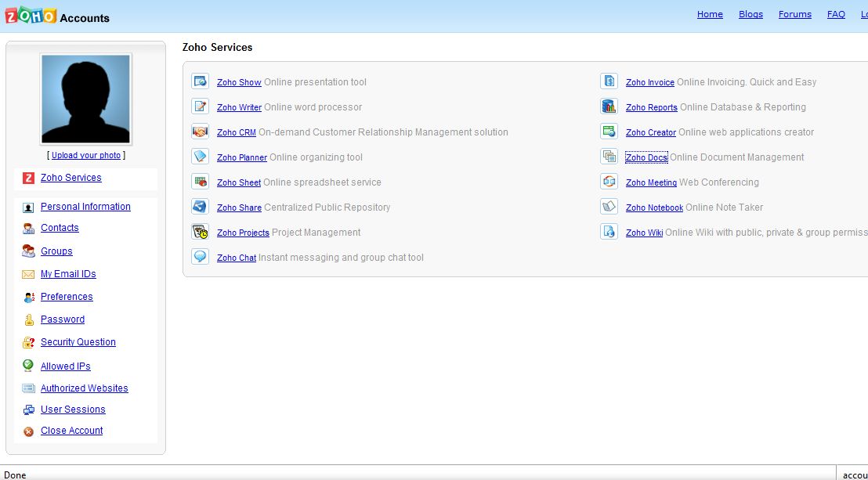Viewport: 868px width, 480px height.
Task: Click the Close Account red X icon
Action: point(29,431)
